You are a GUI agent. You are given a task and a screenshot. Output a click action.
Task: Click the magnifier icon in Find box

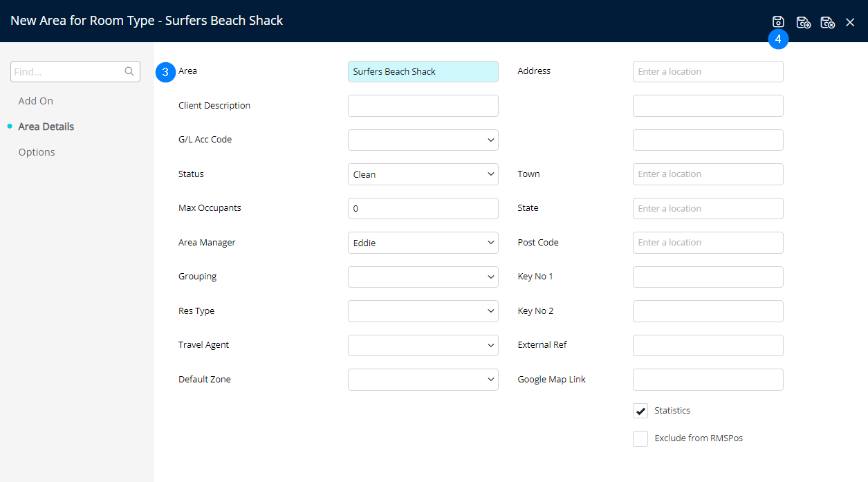coord(129,71)
